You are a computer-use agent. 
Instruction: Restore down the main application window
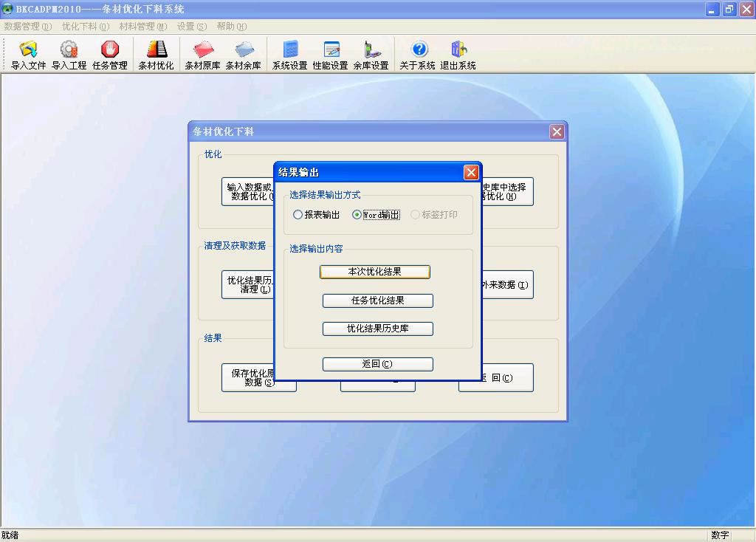pos(729,9)
